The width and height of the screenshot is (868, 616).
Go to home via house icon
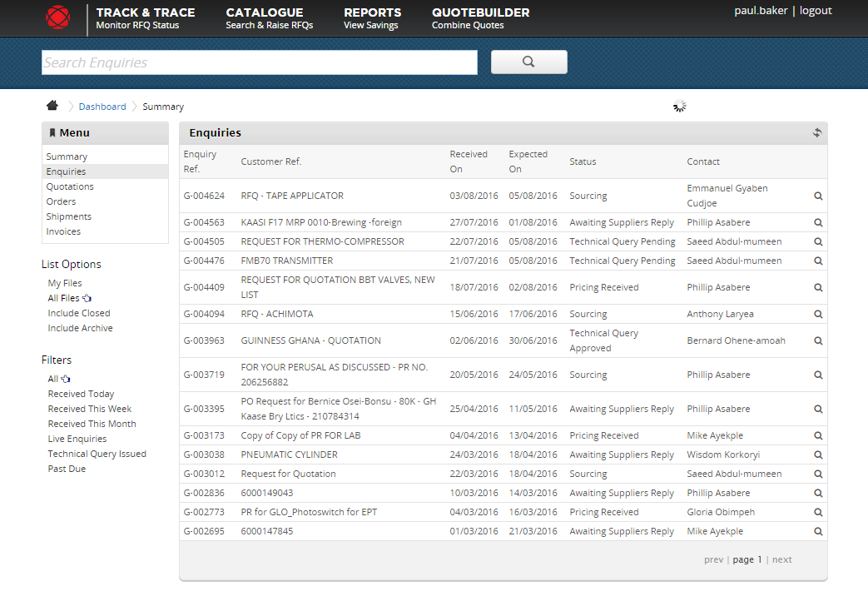52,105
